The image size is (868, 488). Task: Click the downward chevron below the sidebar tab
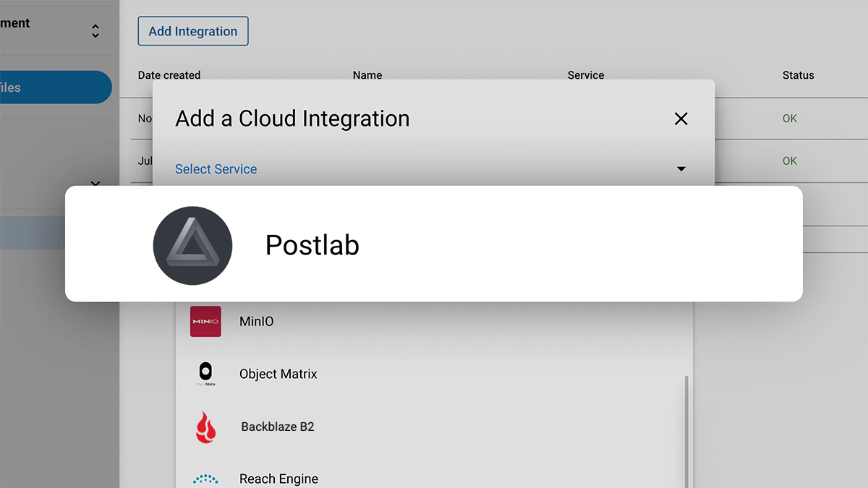pos(95,184)
